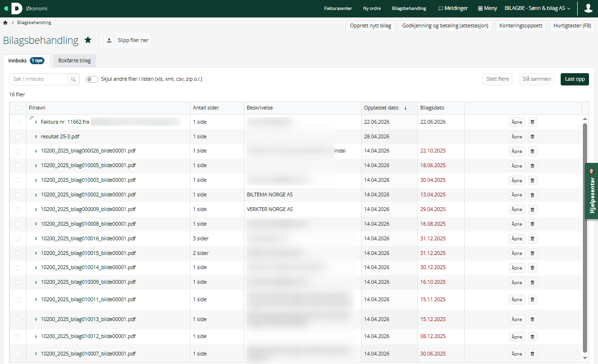Focus the Søk i innboks search field
Image resolution: width=598 pixels, height=364 pixels.
[x=39, y=79]
